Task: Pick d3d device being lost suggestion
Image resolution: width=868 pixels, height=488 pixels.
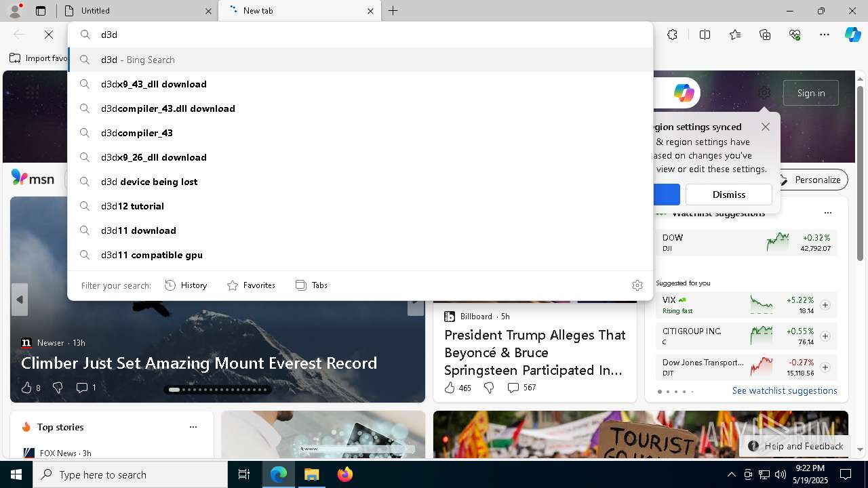Action: [360, 182]
